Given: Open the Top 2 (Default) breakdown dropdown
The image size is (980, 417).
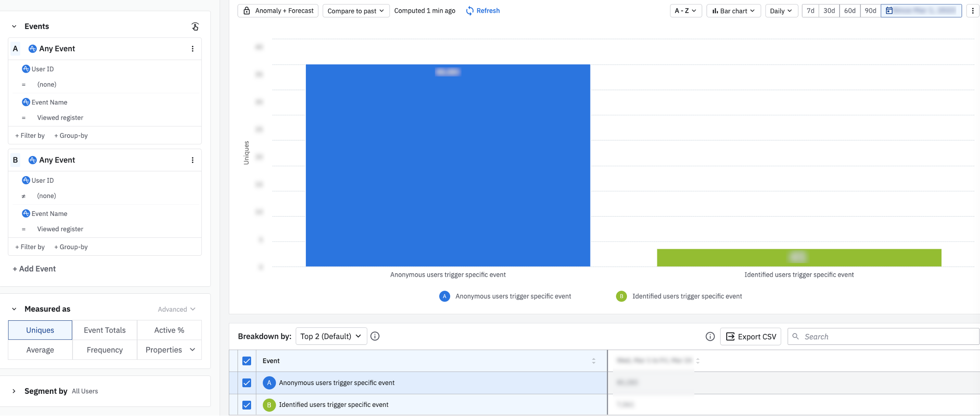Looking at the screenshot, I should pos(331,336).
